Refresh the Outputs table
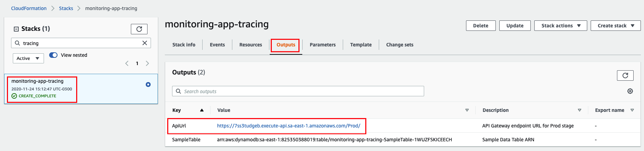The height and width of the screenshot is (151, 644). pyautogui.click(x=625, y=75)
